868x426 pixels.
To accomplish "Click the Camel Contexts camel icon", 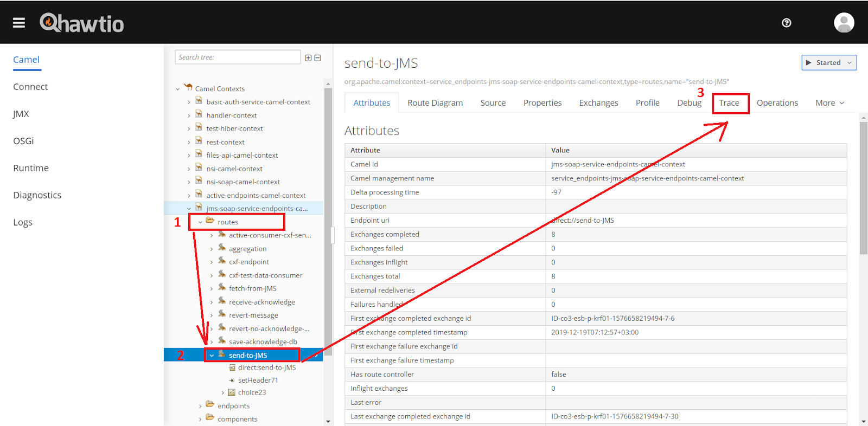I will coord(188,87).
